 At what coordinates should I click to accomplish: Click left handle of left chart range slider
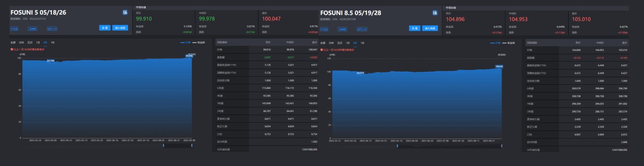click(163, 145)
